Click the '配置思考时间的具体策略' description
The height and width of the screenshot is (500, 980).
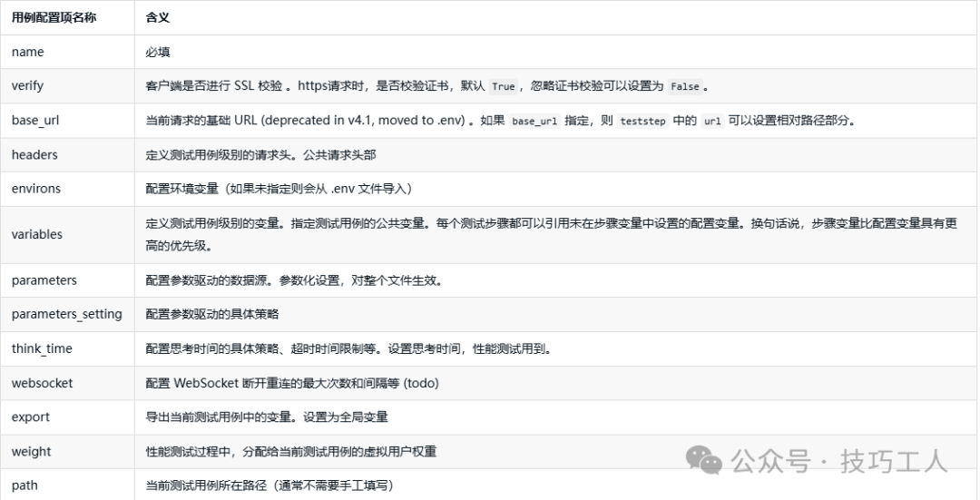348,348
